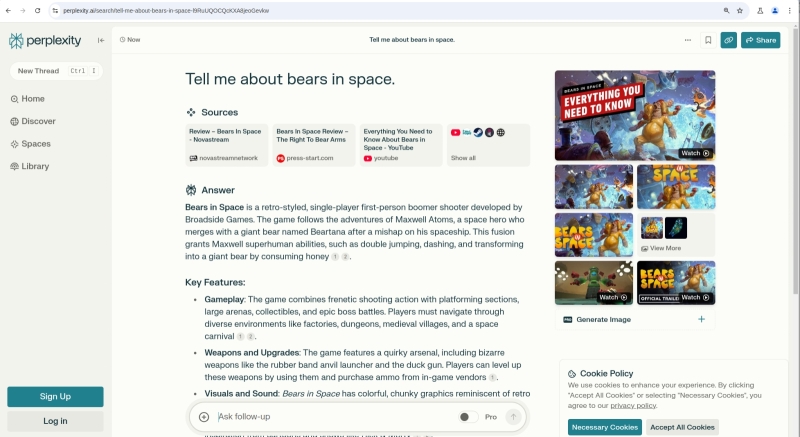
Task: Open Bears in Space image in left column
Action: 594,235
